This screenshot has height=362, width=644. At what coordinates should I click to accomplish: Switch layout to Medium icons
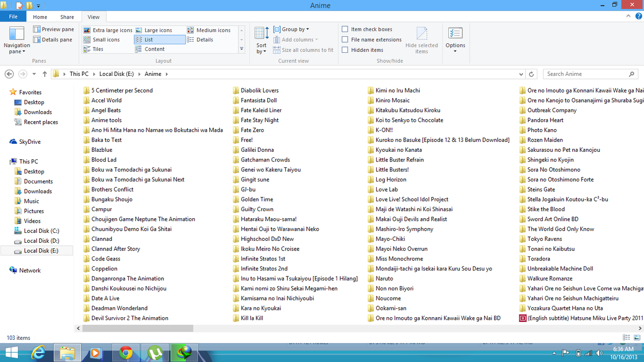pos(209,30)
